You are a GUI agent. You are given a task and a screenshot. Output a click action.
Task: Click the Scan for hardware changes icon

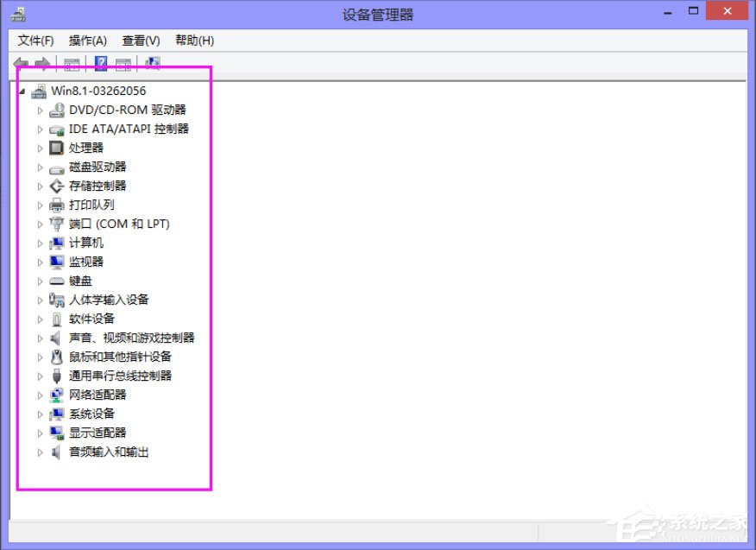pos(153,62)
